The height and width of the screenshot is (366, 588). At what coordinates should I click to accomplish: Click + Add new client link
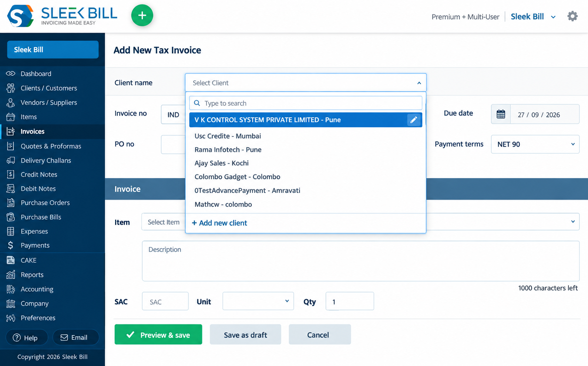[x=219, y=223]
